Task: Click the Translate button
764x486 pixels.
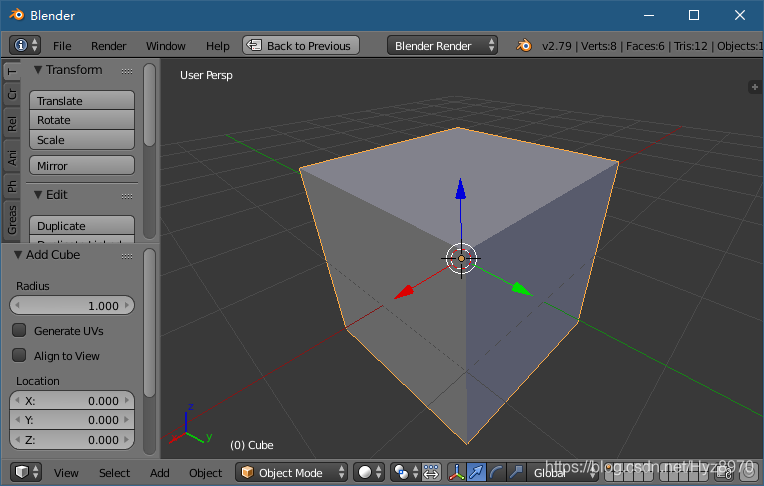Action: [x=82, y=100]
